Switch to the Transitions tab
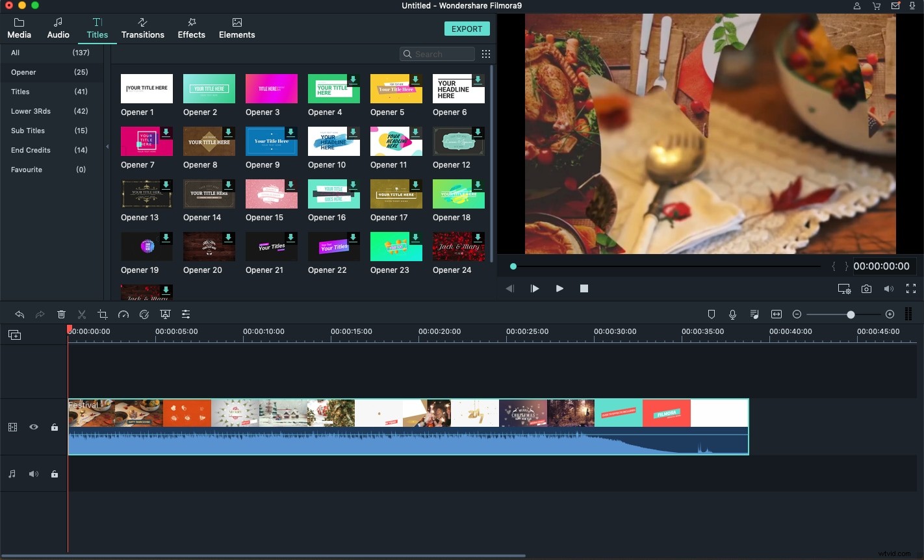The height and width of the screenshot is (560, 924). point(143,29)
